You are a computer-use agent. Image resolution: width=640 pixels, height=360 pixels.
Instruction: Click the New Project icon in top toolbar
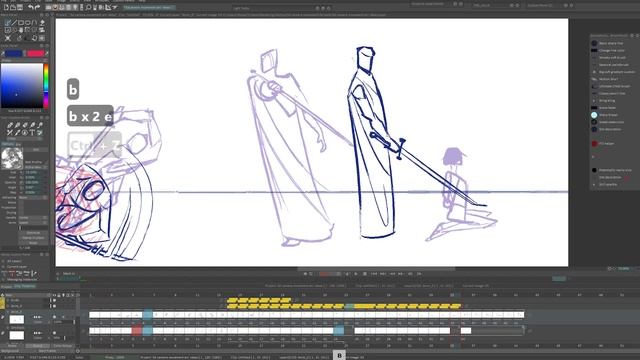[x=6, y=7]
